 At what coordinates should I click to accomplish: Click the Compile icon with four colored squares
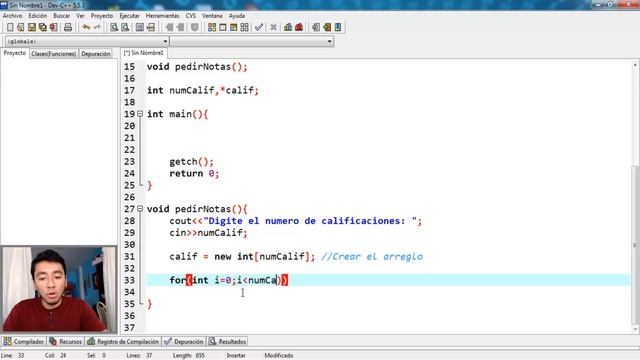[x=212, y=27]
